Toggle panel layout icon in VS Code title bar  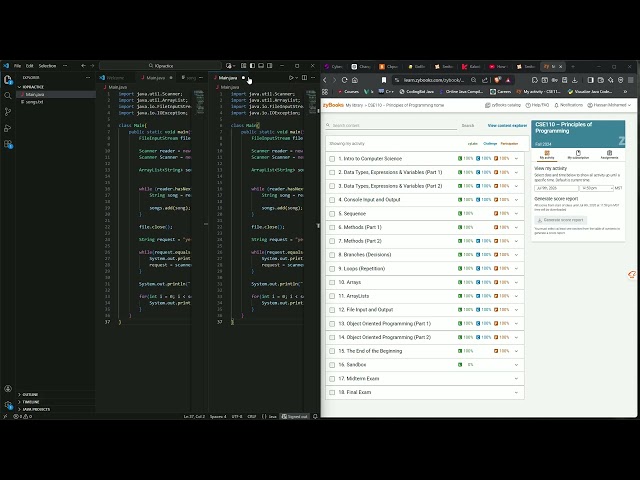pyautogui.click(x=261, y=66)
